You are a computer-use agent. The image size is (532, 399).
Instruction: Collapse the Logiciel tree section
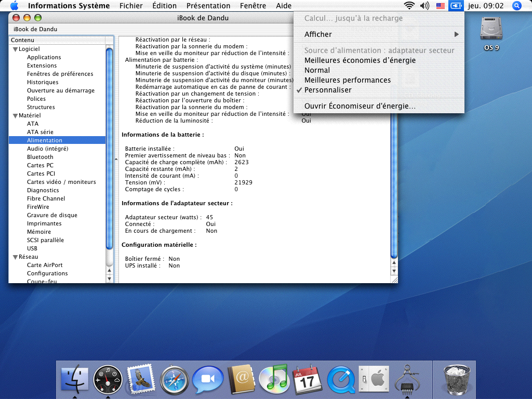click(15, 49)
